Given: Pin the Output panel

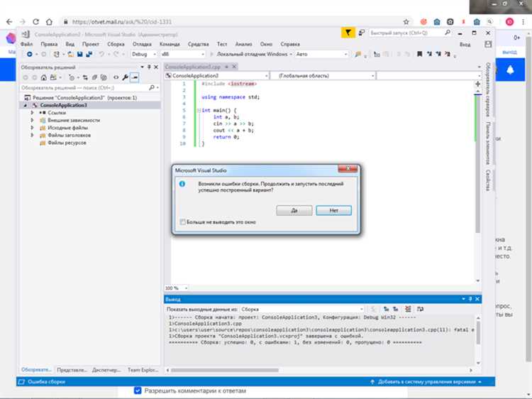Looking at the screenshot, I should 470,299.
